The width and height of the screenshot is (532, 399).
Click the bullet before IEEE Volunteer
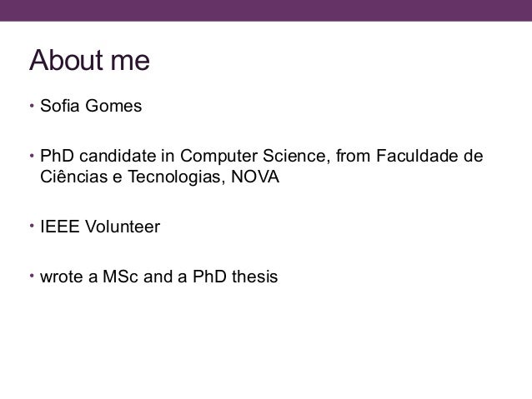(32, 226)
